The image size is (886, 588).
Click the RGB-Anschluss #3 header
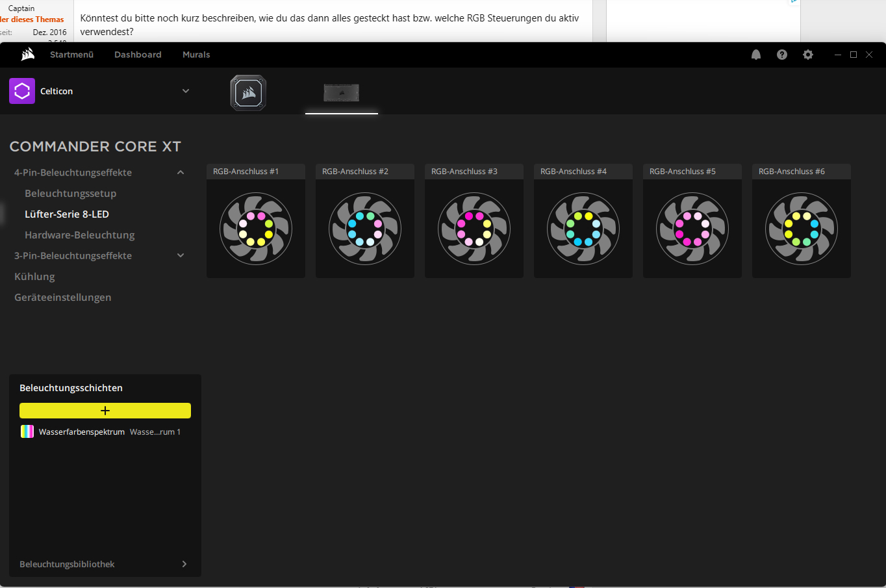pyautogui.click(x=474, y=172)
